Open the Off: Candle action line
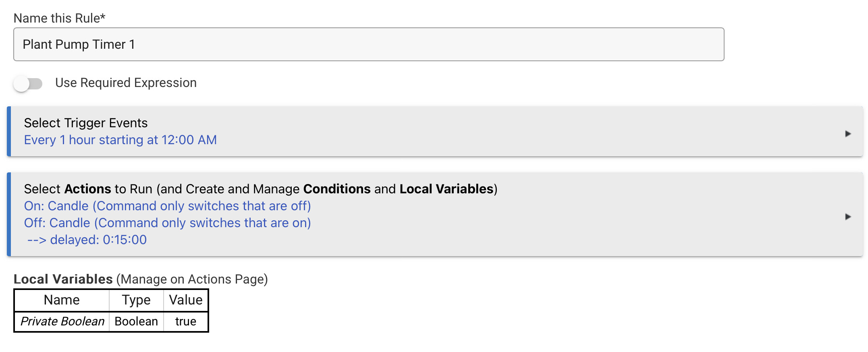The width and height of the screenshot is (868, 352). coord(168,223)
